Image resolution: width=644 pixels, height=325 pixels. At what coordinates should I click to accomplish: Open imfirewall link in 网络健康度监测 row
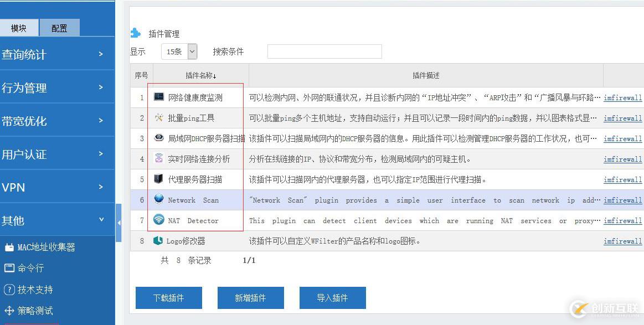pos(622,98)
